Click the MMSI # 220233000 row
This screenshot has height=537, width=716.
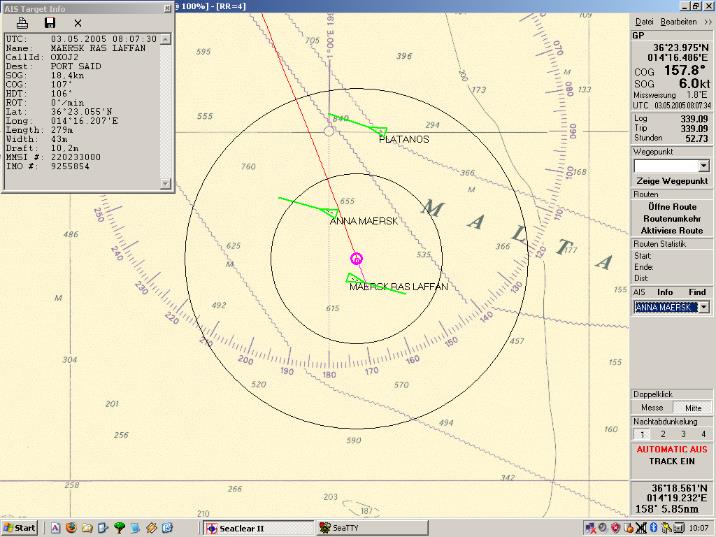pyautogui.click(x=53, y=157)
